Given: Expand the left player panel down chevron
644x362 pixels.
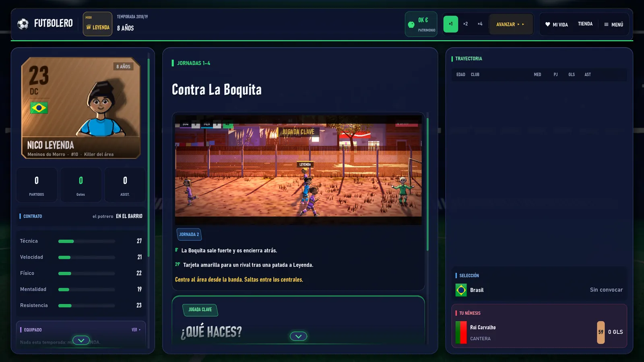Looking at the screenshot, I should point(81,340).
